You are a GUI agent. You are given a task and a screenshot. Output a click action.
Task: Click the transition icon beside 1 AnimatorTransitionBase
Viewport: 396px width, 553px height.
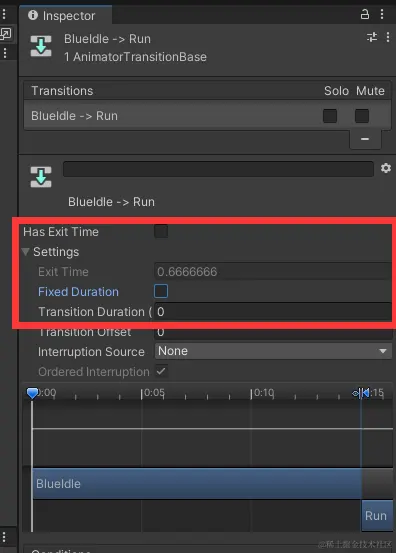(x=41, y=46)
